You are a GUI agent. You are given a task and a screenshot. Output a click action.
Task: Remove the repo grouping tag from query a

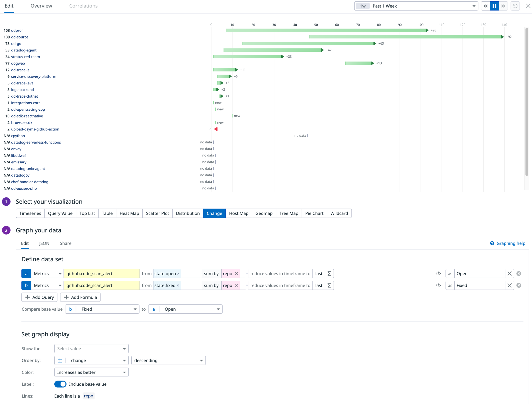(237, 274)
